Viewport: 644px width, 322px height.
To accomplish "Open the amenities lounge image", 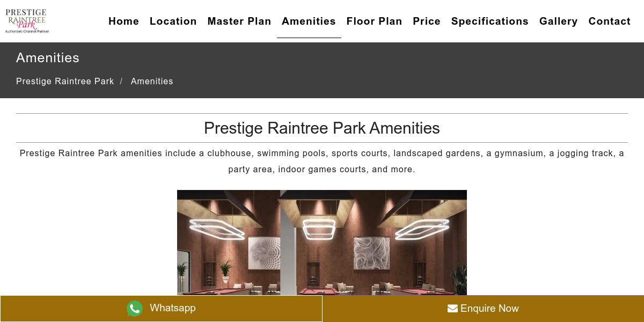I will click(x=322, y=243).
